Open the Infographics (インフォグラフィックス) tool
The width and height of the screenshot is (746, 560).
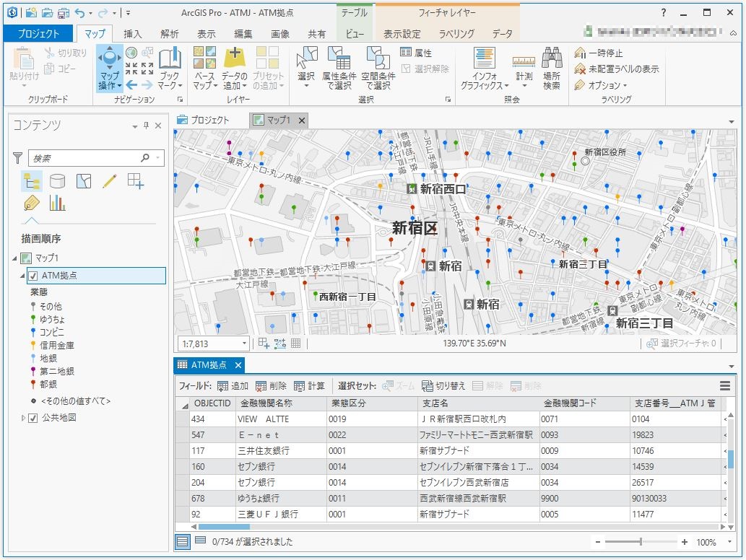click(485, 68)
